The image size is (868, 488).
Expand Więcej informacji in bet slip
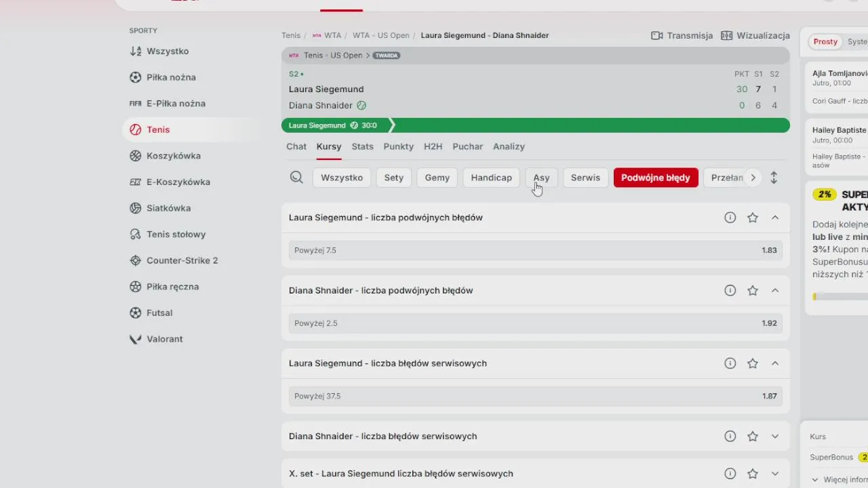pyautogui.click(x=840, y=480)
